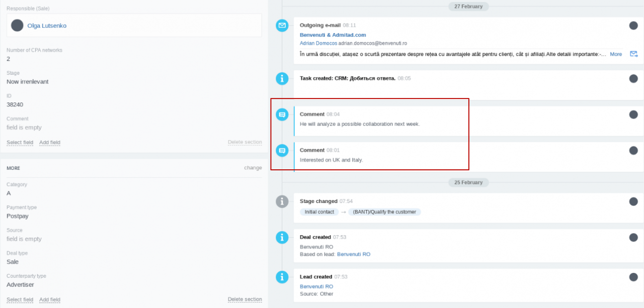Image resolution: width=644 pixels, height=308 pixels.
Task: Open the Olga Lutsenko profile link
Action: (x=47, y=26)
